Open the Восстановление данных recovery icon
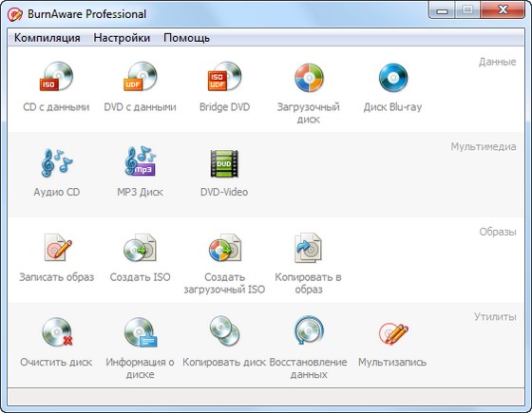The height and width of the screenshot is (413, 532). (x=309, y=330)
